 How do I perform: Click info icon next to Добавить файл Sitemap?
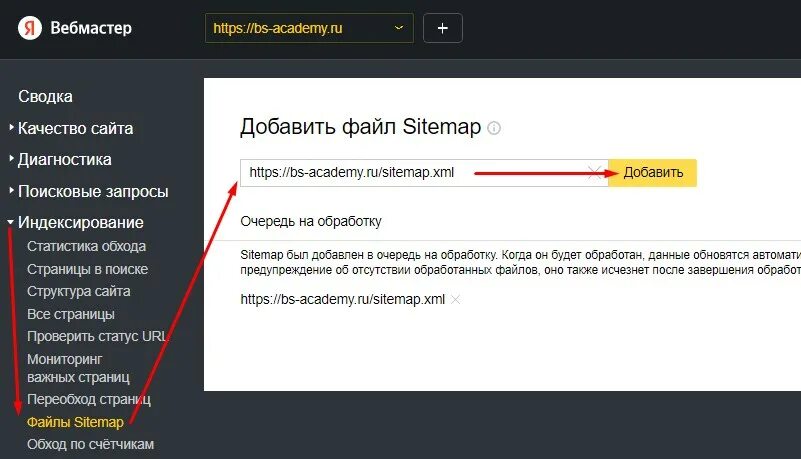coord(494,128)
